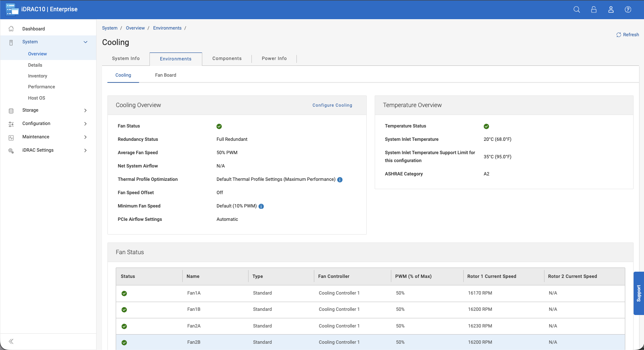Open the help question mark icon
This screenshot has height=350, width=644.
point(628,10)
